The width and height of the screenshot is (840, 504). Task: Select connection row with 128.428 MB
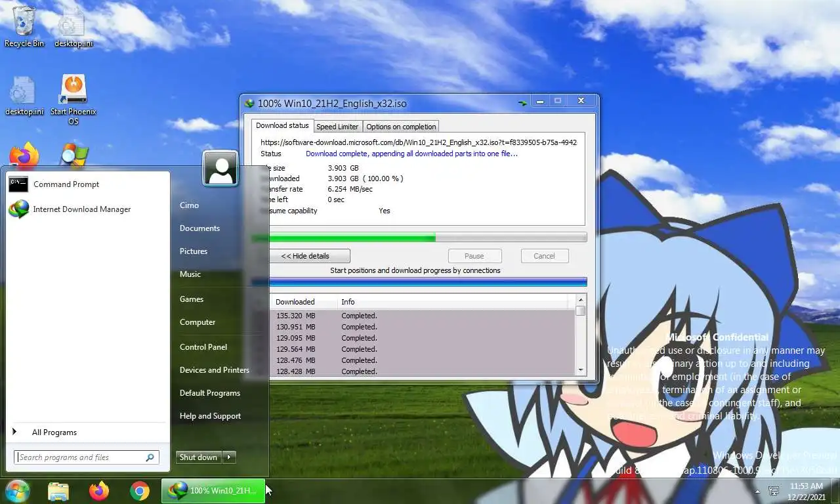pos(423,371)
